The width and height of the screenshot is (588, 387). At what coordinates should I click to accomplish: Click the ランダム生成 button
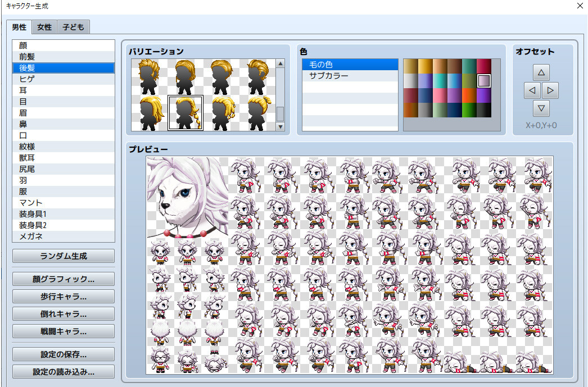tap(63, 256)
